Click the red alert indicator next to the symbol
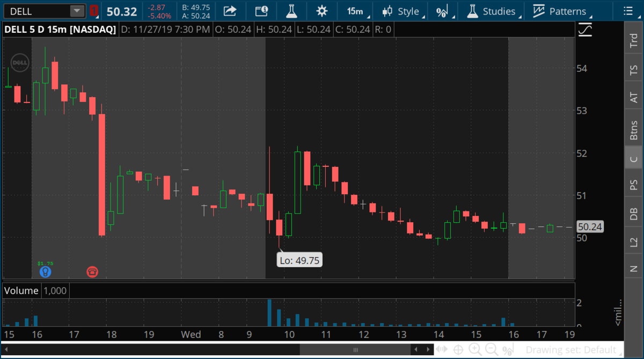644x359 pixels. [x=94, y=11]
